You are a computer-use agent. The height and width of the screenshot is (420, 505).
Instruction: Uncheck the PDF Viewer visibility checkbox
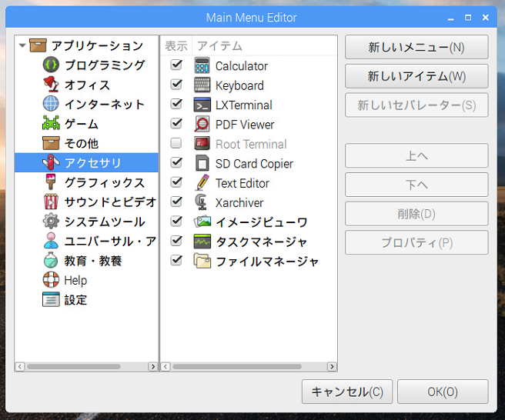176,124
